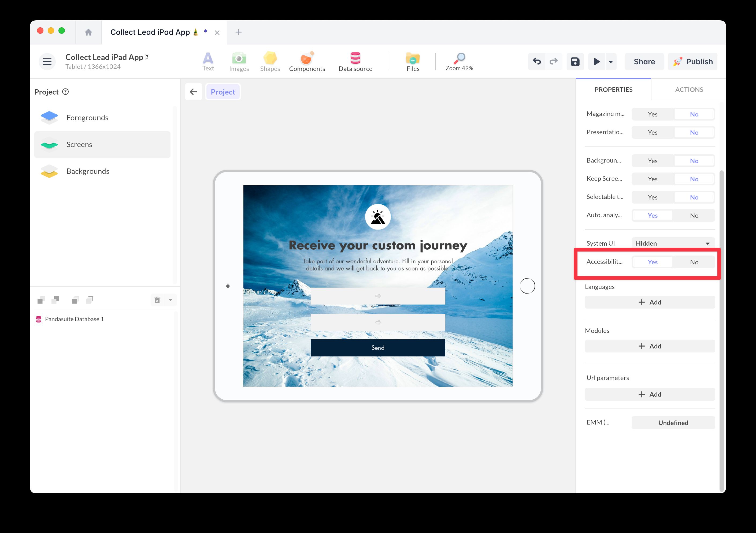Open the Components library
Image resolution: width=756 pixels, height=533 pixels.
pyautogui.click(x=306, y=61)
